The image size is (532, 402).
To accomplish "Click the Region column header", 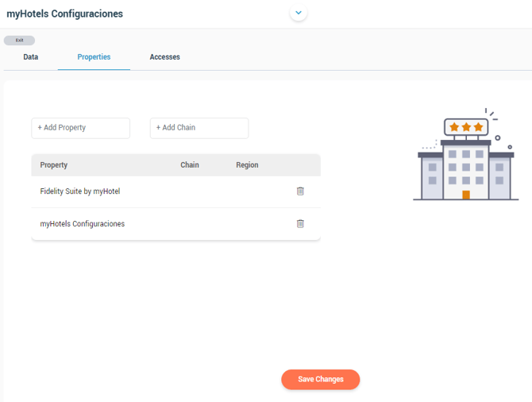I will pos(247,165).
